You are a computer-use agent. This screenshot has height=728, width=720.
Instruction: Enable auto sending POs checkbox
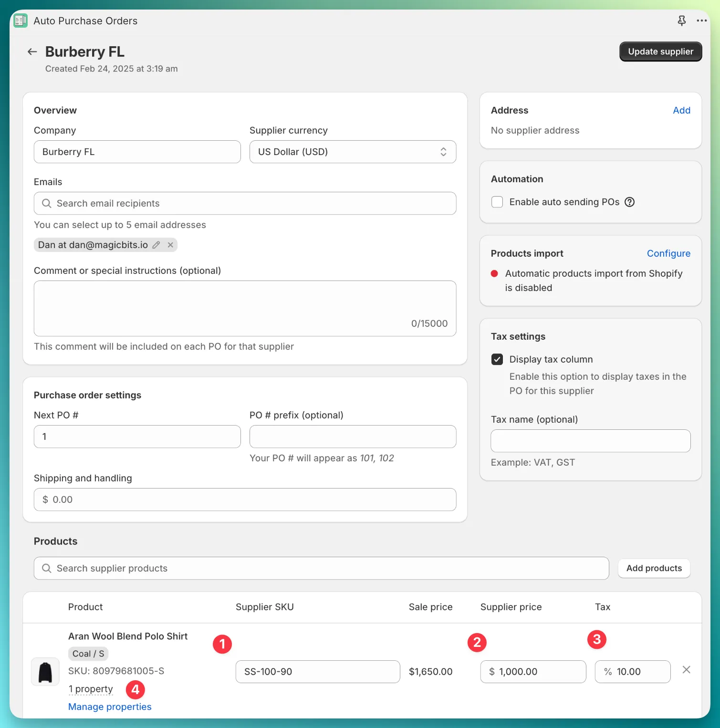[x=497, y=202]
